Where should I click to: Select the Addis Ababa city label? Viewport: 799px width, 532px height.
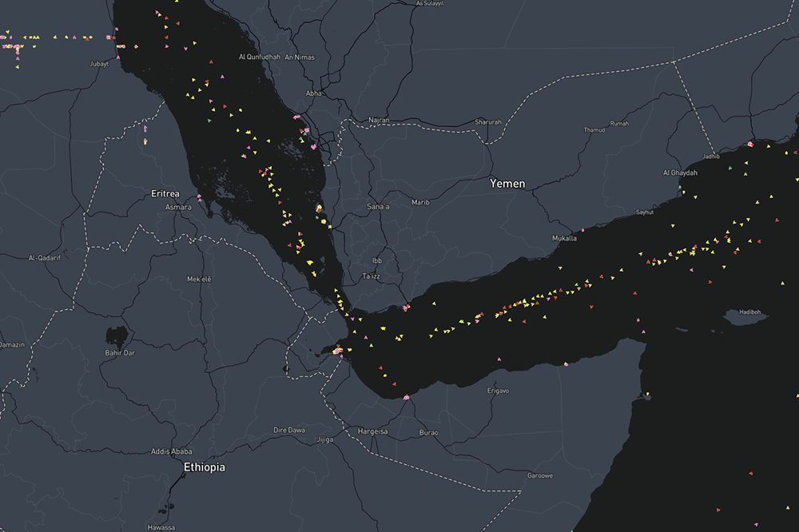click(172, 451)
